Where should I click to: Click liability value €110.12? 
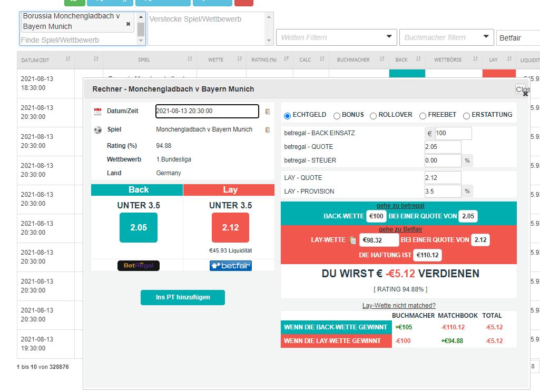[x=427, y=255]
